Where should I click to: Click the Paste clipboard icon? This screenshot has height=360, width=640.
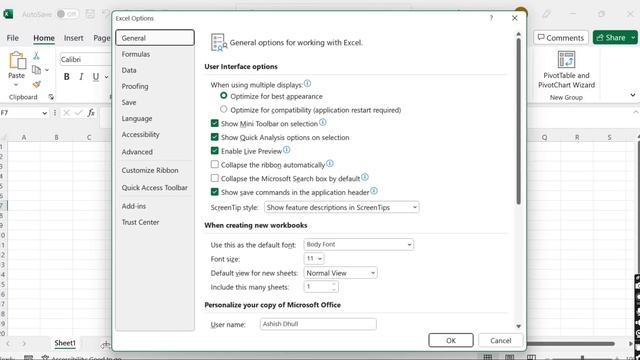(x=17, y=60)
